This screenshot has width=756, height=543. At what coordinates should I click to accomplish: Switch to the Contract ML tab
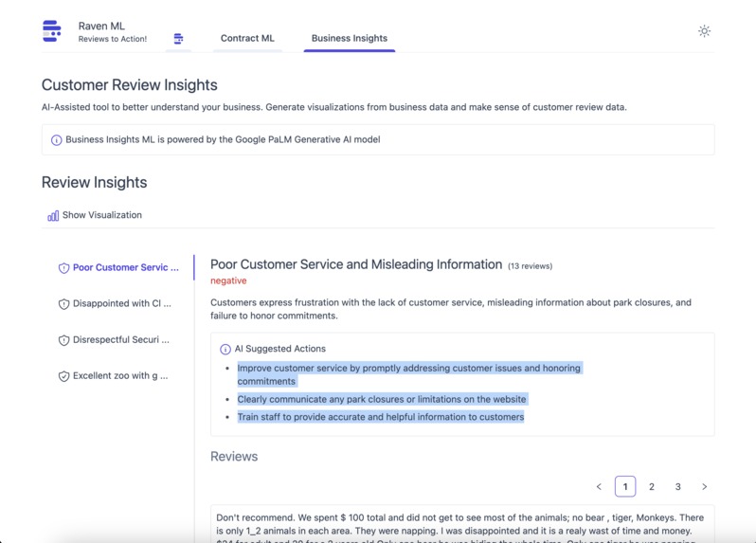(x=247, y=38)
